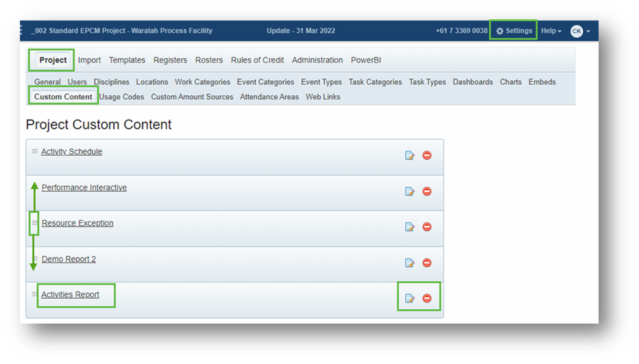Image resolution: width=639 pixels, height=364 pixels.
Task: Go to Event Categories
Action: pyautogui.click(x=265, y=82)
